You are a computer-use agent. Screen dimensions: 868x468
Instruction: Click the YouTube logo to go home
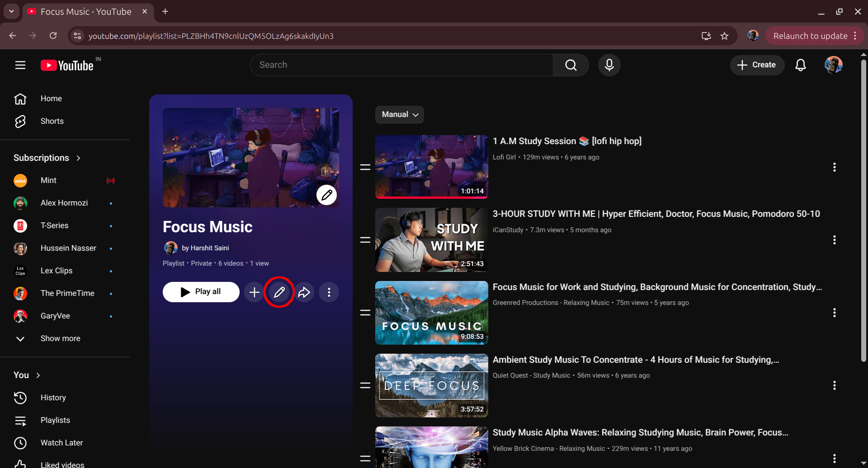(67, 65)
